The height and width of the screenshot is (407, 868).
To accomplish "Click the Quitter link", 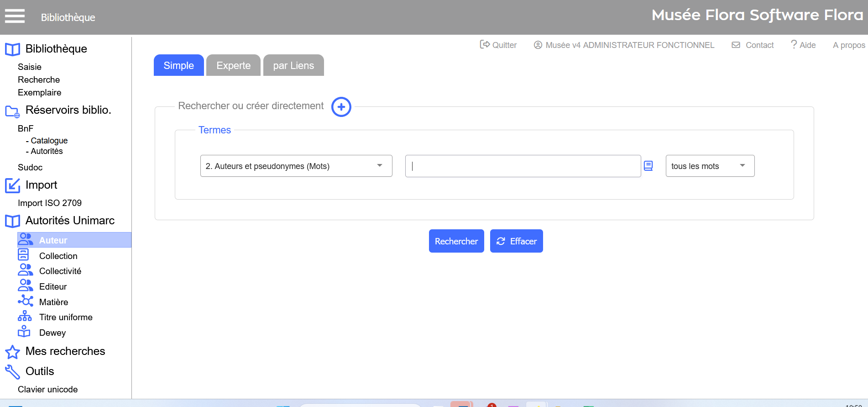I will pyautogui.click(x=504, y=45).
